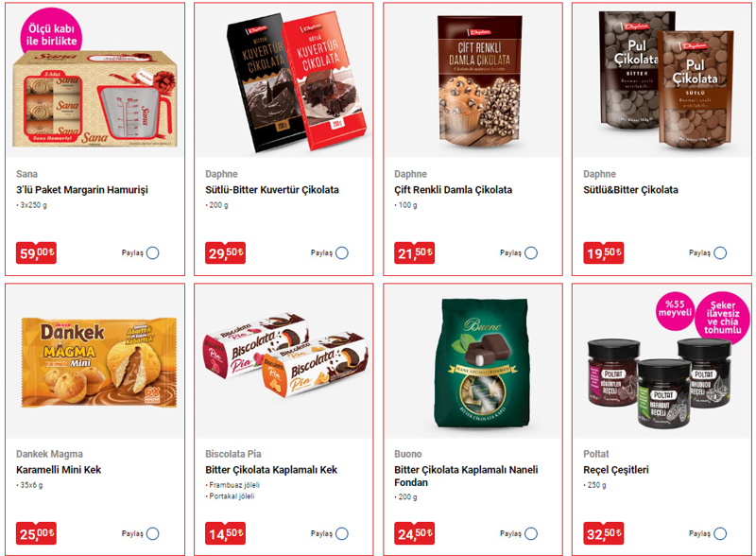
Task: Toggle Paylaş circle for Çift Renkli Damla Çikolata
Action: point(531,252)
